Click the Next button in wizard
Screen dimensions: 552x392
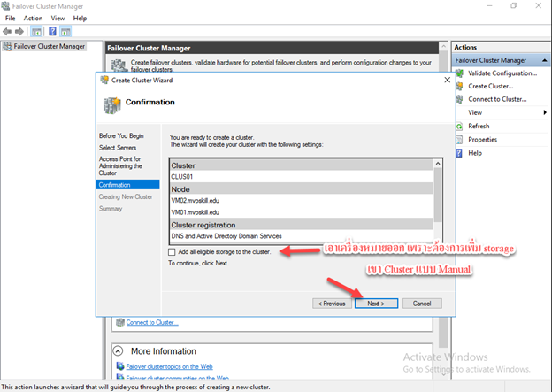(x=376, y=304)
